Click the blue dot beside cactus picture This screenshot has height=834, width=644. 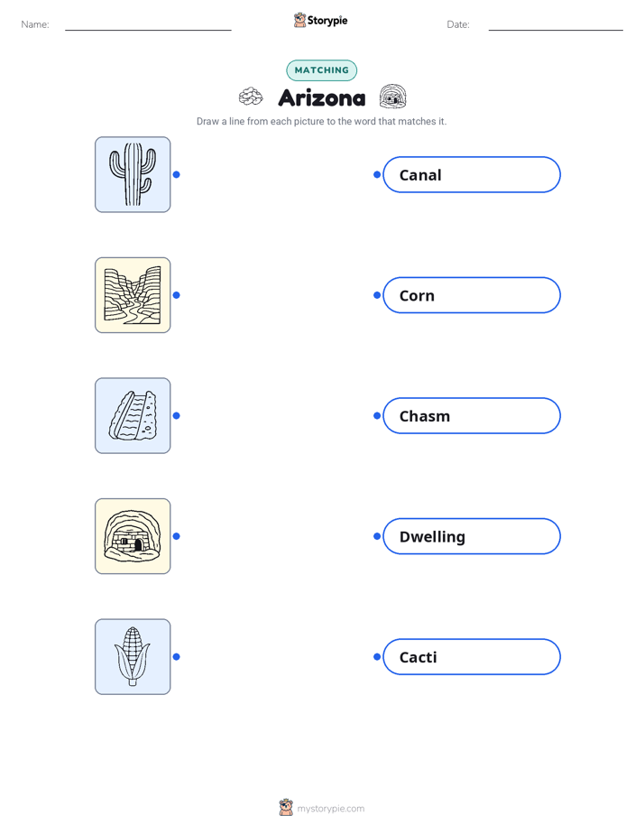tap(177, 174)
